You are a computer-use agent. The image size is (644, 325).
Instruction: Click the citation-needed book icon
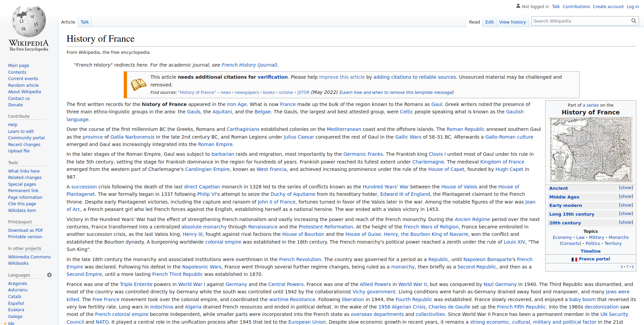click(x=138, y=84)
